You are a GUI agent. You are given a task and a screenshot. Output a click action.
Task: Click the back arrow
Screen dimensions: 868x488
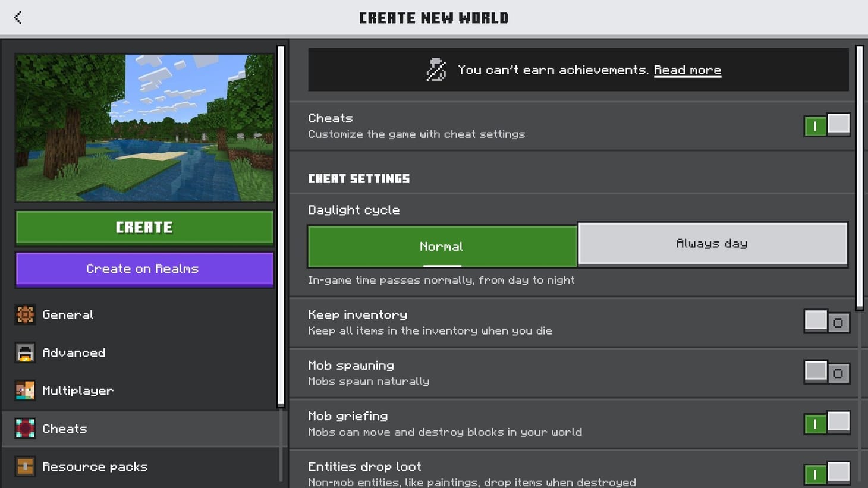tap(18, 17)
